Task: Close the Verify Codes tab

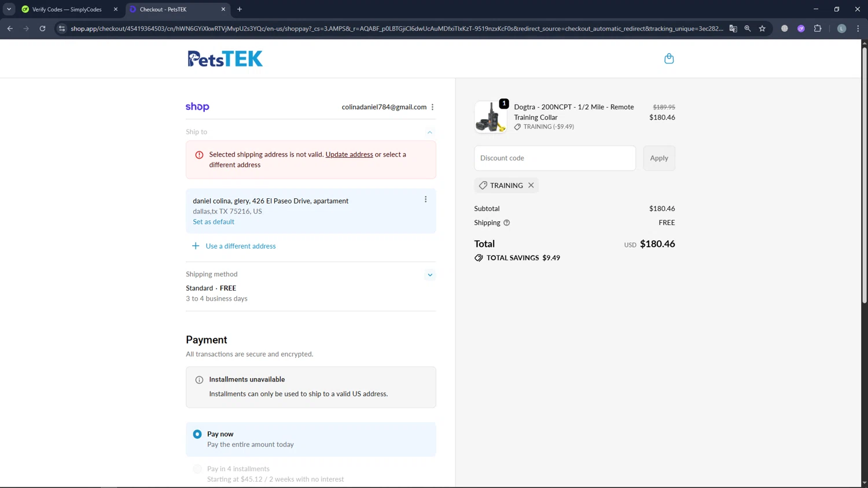Action: click(x=115, y=9)
